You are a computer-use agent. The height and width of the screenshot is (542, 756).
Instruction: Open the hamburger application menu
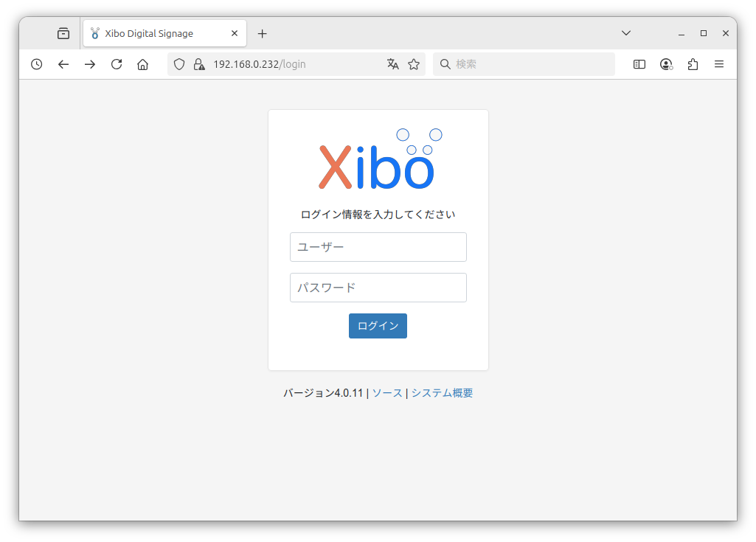point(719,64)
